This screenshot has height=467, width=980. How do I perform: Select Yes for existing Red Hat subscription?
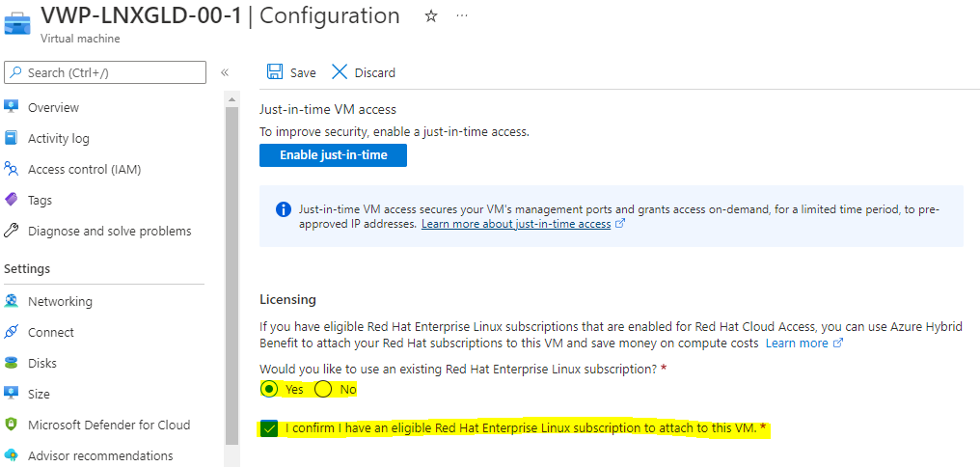pyautogui.click(x=270, y=389)
